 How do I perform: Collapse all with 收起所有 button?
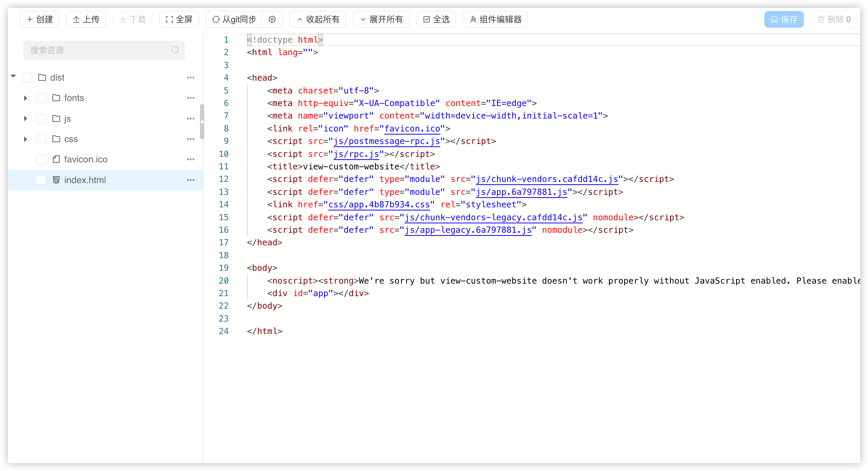point(318,20)
